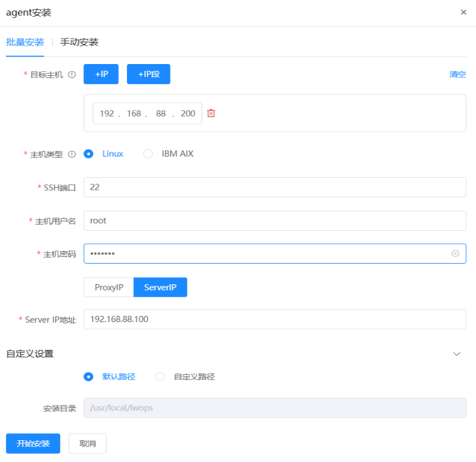Viewport: 476px width, 462px height.
Task: Click the second IP octet 168
Action: tap(134, 113)
